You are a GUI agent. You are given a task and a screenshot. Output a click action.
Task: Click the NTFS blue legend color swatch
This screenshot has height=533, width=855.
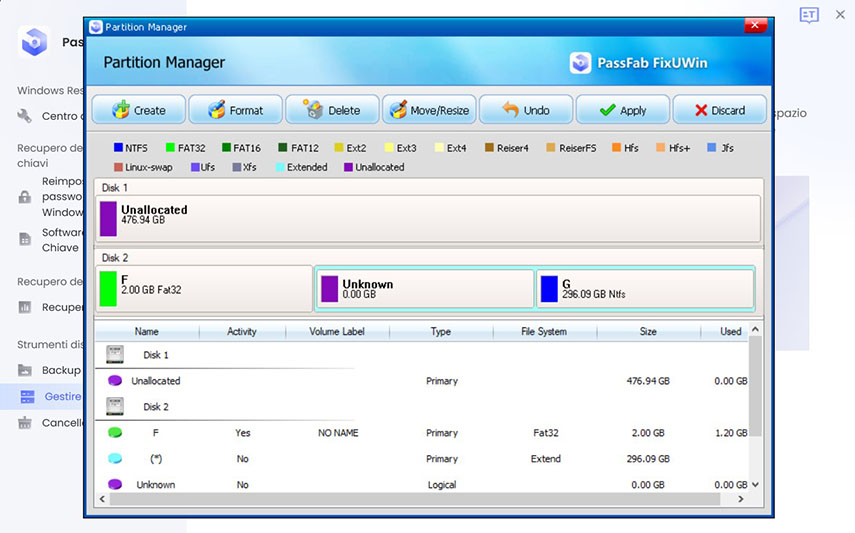(118, 148)
